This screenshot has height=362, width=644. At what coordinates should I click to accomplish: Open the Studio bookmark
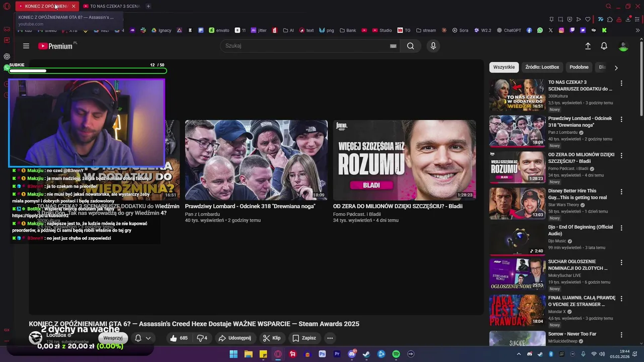(382, 30)
